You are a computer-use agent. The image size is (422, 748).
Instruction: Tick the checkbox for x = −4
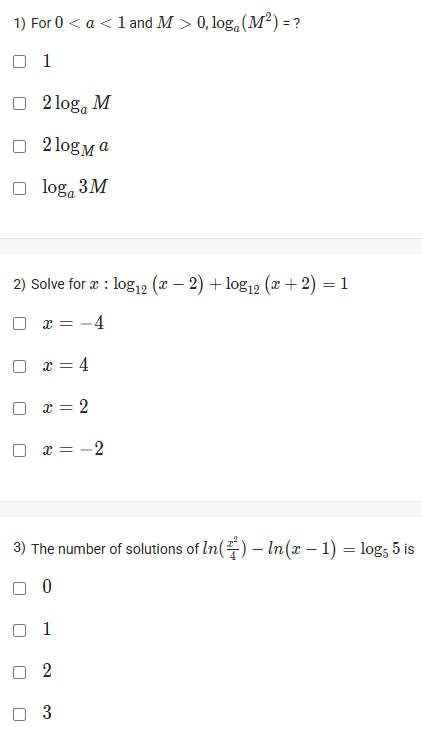click(19, 324)
